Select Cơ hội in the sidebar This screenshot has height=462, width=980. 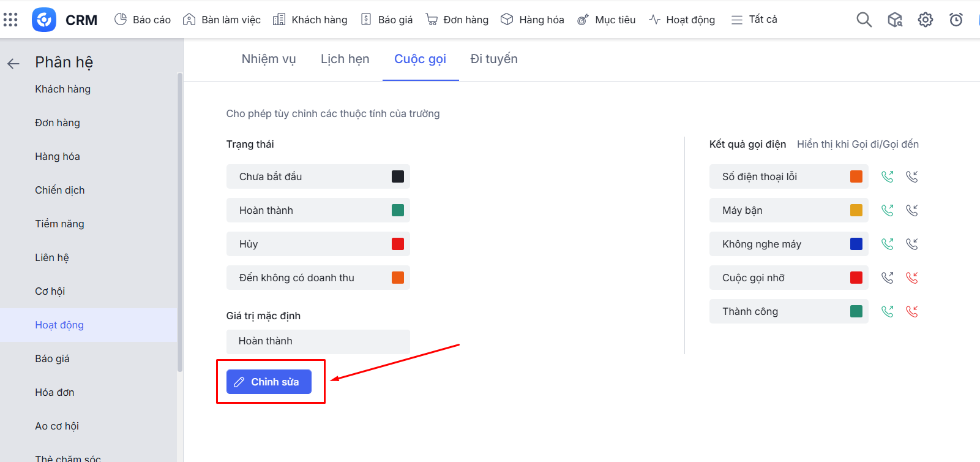[x=50, y=291]
